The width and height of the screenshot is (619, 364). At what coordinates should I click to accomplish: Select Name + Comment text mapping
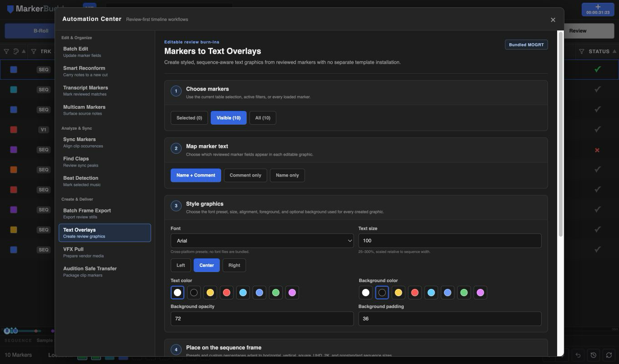[196, 175]
